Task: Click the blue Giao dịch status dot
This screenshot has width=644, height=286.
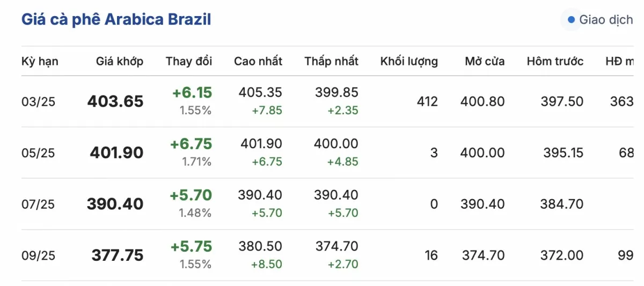Action: coord(571,20)
